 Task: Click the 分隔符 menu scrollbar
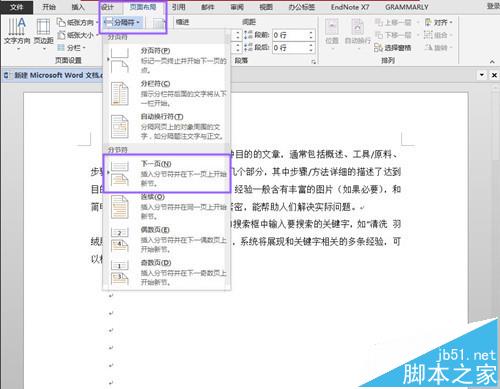click(x=228, y=160)
